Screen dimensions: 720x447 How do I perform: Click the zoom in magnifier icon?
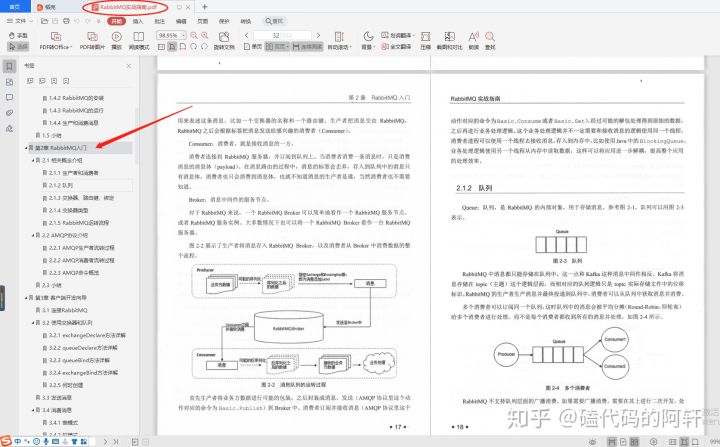click(204, 35)
